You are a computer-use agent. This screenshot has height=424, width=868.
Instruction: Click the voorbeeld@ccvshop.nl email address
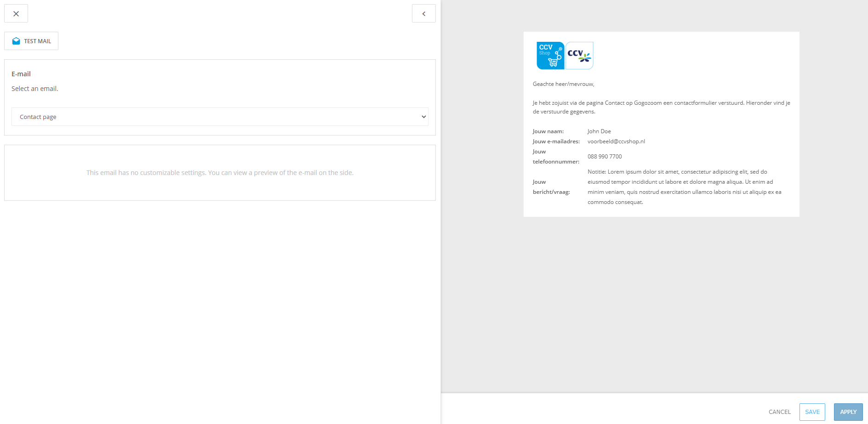pos(616,141)
